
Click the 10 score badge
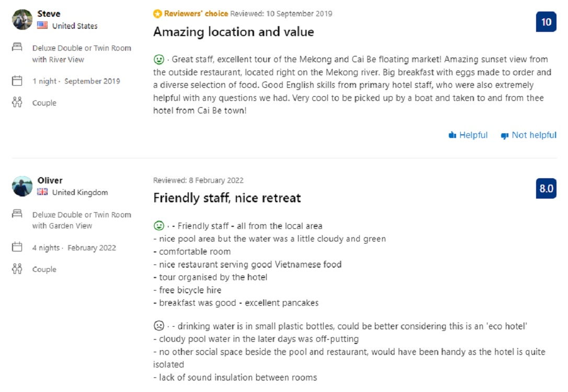click(x=546, y=22)
